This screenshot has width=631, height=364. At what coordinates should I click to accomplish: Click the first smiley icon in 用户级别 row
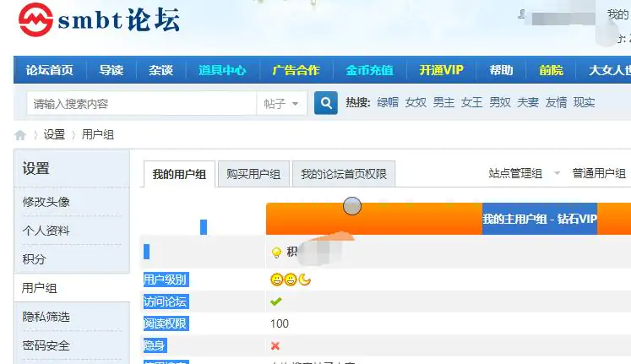276,280
